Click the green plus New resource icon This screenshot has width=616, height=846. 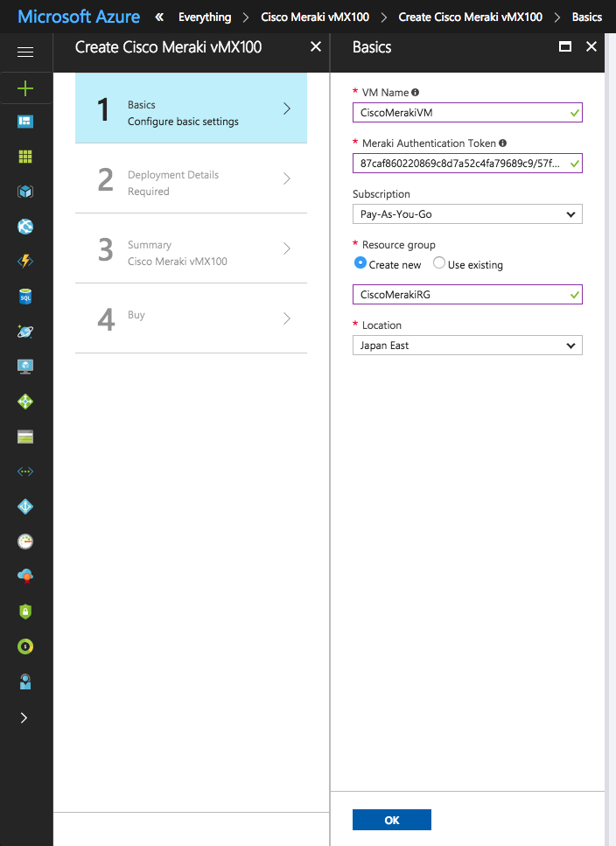click(x=25, y=88)
